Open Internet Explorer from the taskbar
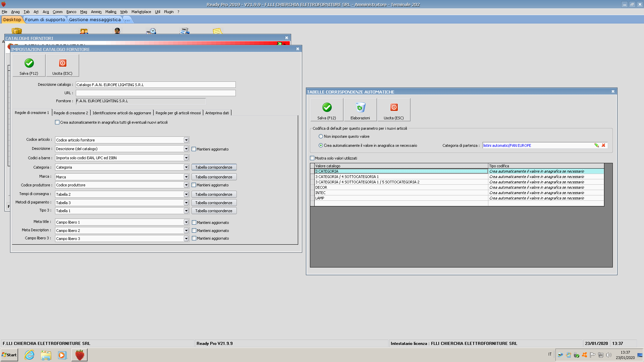This screenshot has height=362, width=644. 30,355
